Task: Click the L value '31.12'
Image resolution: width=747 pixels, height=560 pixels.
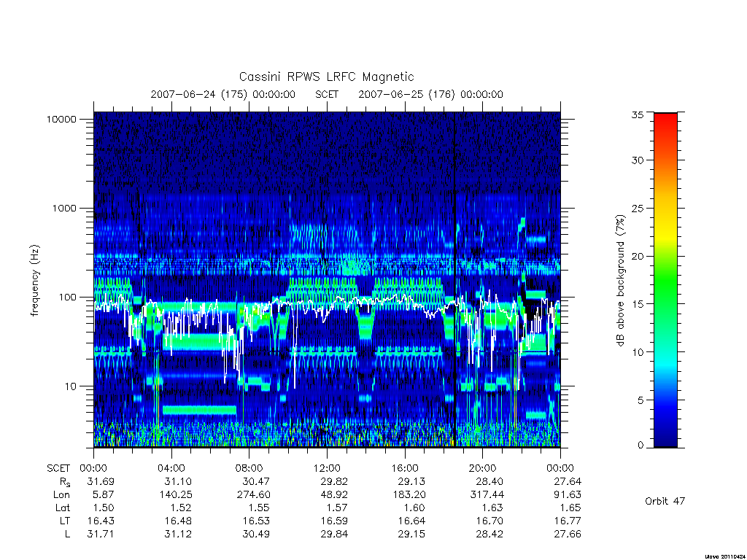Action: point(178,534)
